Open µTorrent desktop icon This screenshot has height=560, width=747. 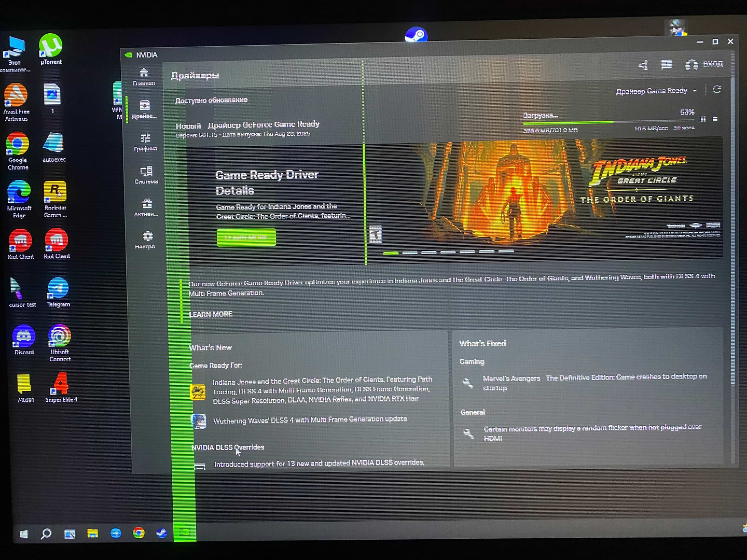tap(51, 49)
